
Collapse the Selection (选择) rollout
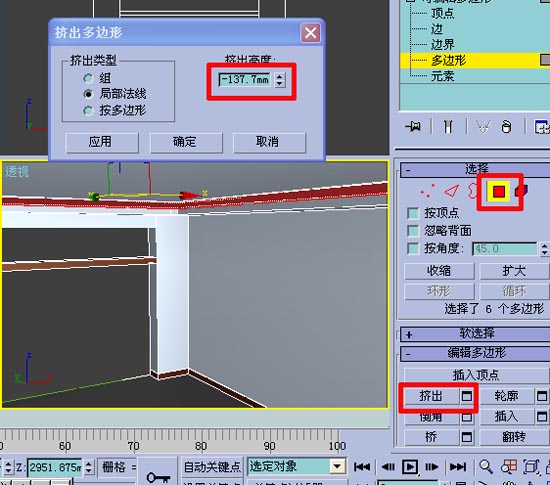click(x=475, y=169)
